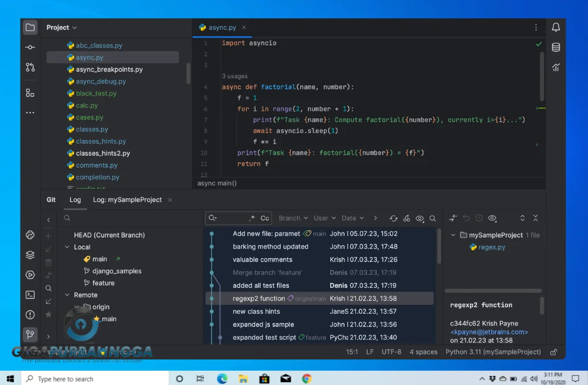588x385 pixels.
Task: Click the changed files horizontal scrollbar
Action: coord(493,291)
